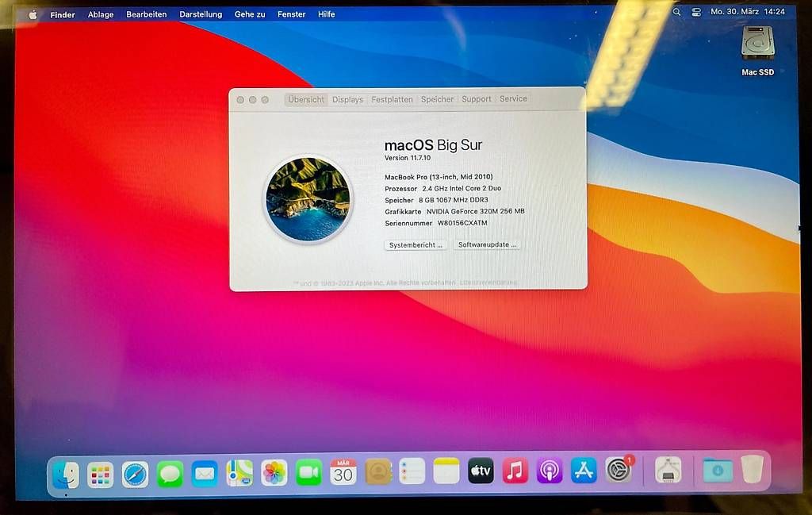Click the date and time in menu bar
Image resolution: width=812 pixels, height=515 pixels.
tap(748, 11)
